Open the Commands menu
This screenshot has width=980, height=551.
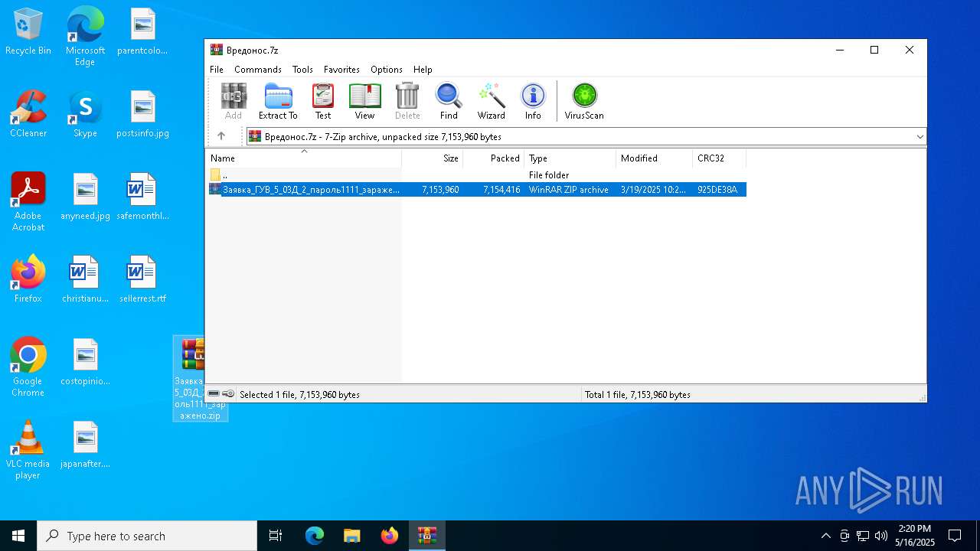[x=258, y=69]
